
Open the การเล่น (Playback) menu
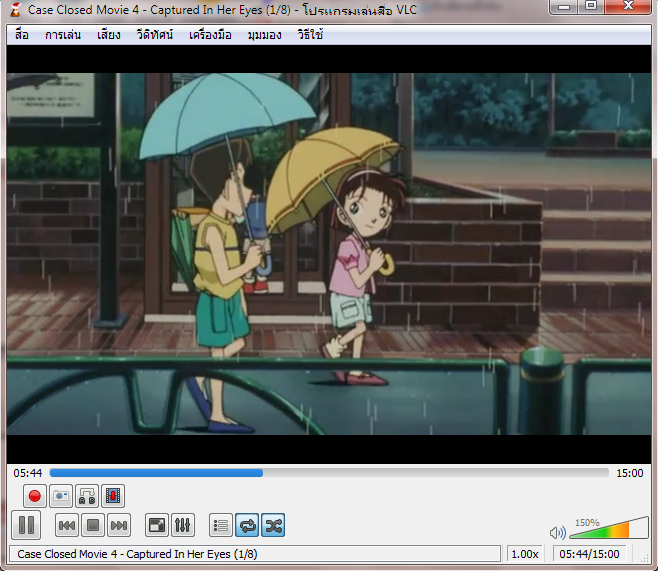(63, 35)
